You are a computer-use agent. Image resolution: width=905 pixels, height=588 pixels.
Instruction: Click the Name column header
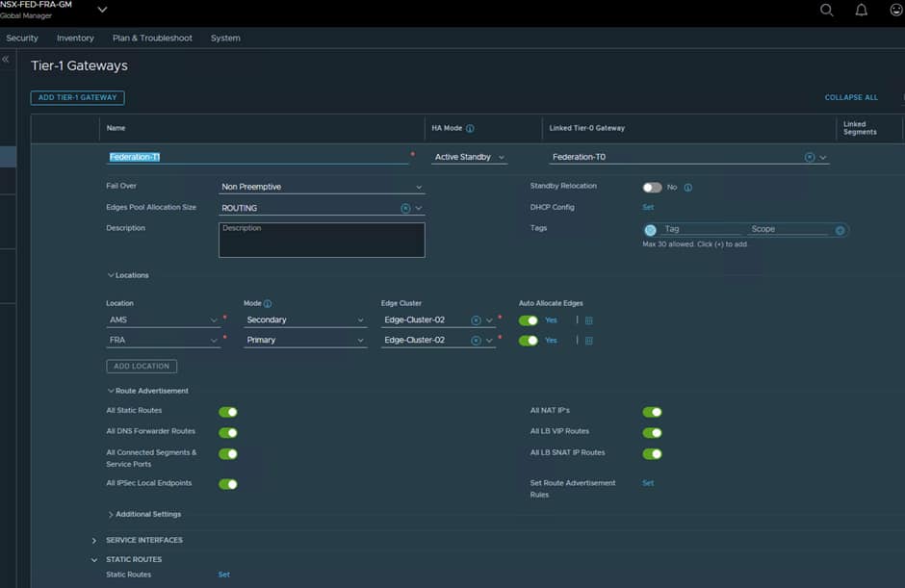coord(116,128)
